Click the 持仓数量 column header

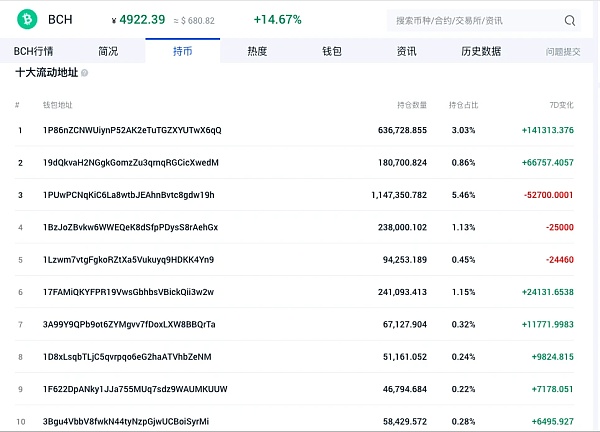click(412, 105)
